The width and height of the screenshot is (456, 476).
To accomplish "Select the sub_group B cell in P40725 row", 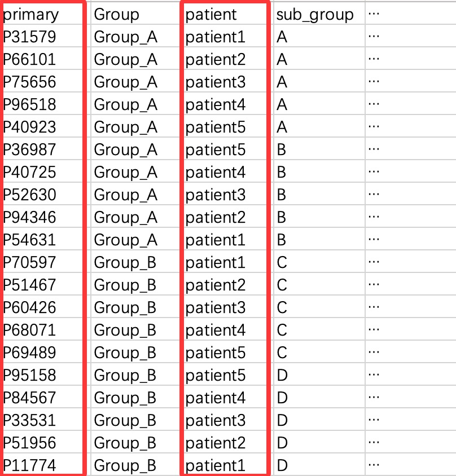I will coord(282,173).
